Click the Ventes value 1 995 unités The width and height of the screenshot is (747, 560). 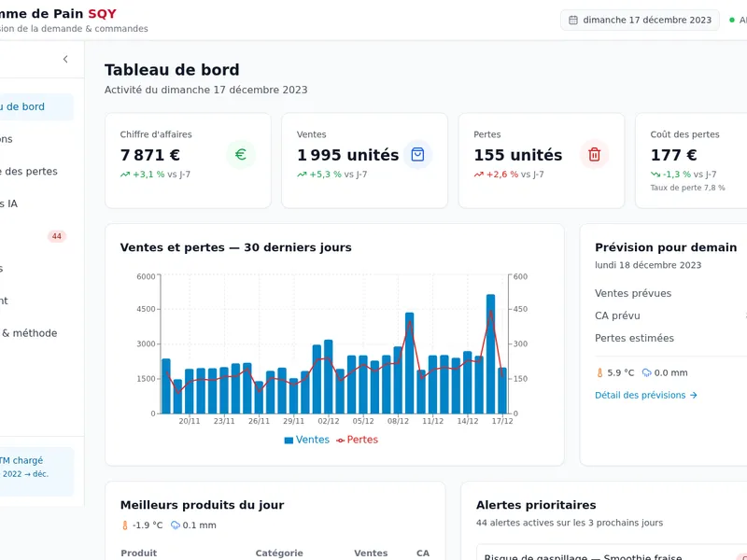pos(347,155)
